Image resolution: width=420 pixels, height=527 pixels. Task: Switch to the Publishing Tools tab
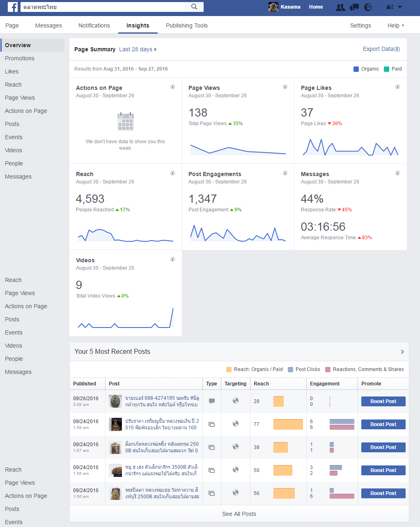187,25
